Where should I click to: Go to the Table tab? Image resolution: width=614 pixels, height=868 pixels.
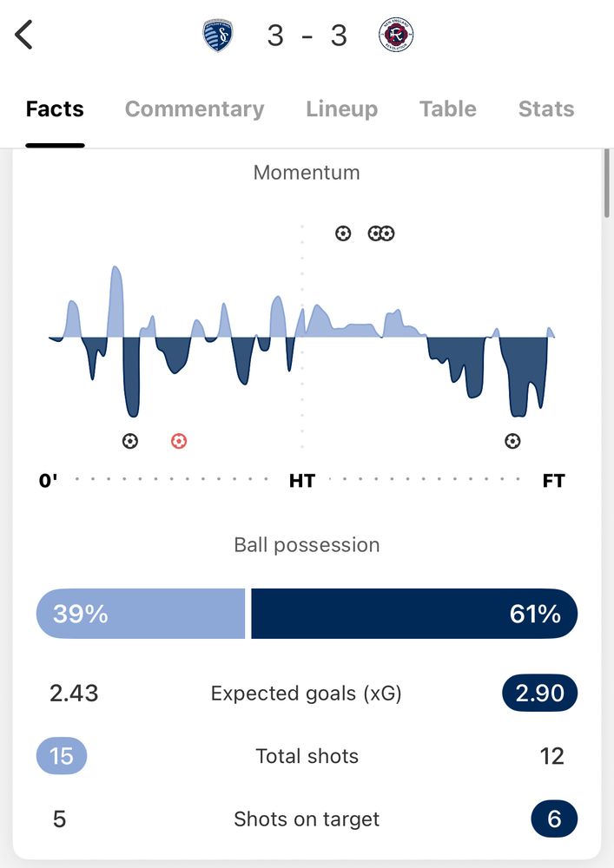(448, 109)
